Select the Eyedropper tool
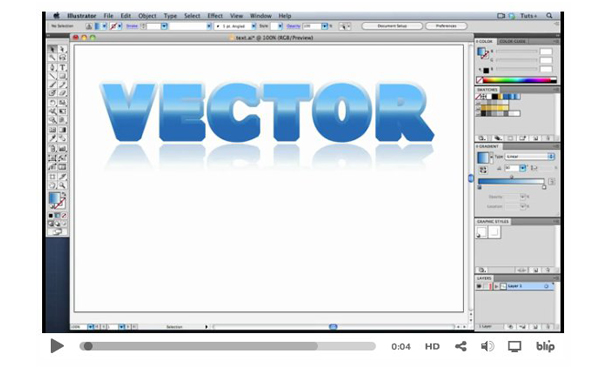The image size is (600, 370). pos(53,139)
